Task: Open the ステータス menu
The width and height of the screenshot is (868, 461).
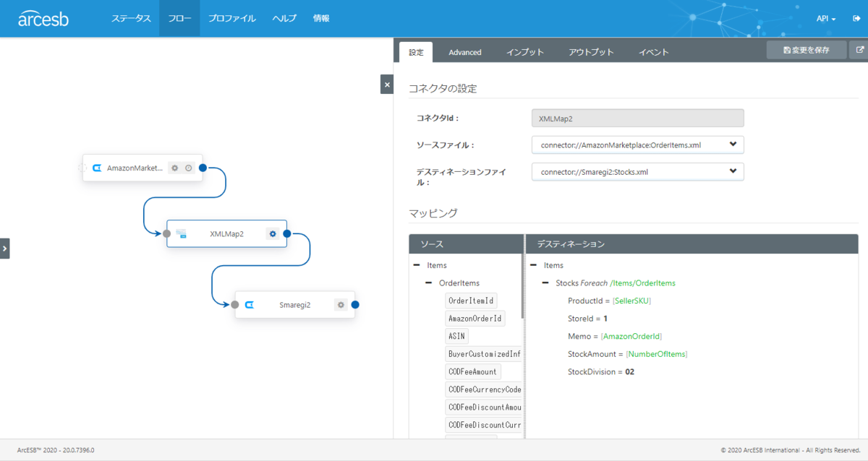Action: [x=131, y=19]
